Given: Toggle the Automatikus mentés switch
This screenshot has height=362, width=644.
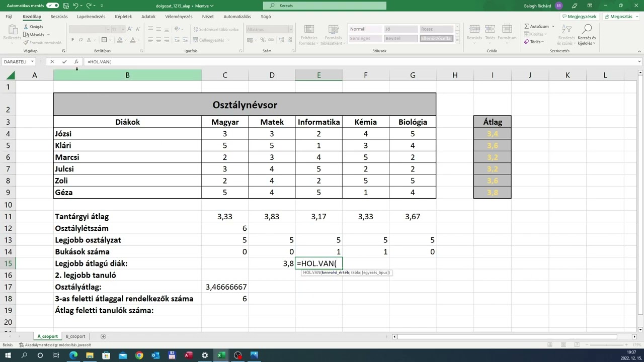Looking at the screenshot, I should 52,6.
